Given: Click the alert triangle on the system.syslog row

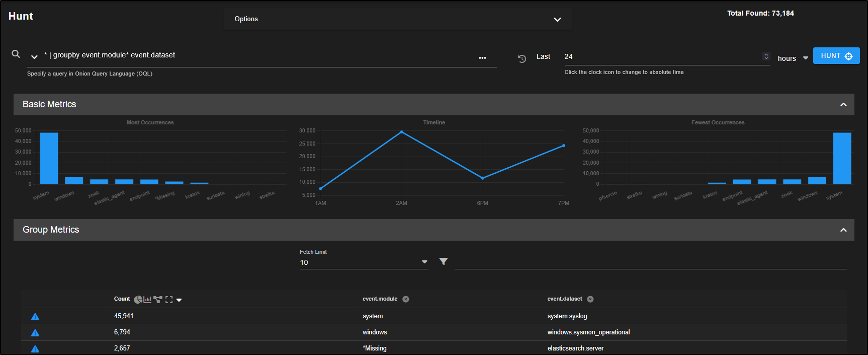Looking at the screenshot, I should point(35,317).
